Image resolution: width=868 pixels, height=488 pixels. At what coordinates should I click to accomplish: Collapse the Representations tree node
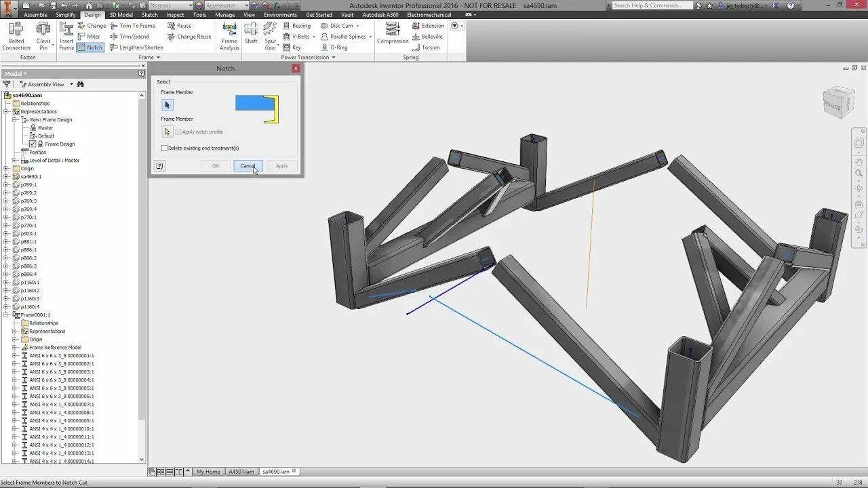(7, 111)
